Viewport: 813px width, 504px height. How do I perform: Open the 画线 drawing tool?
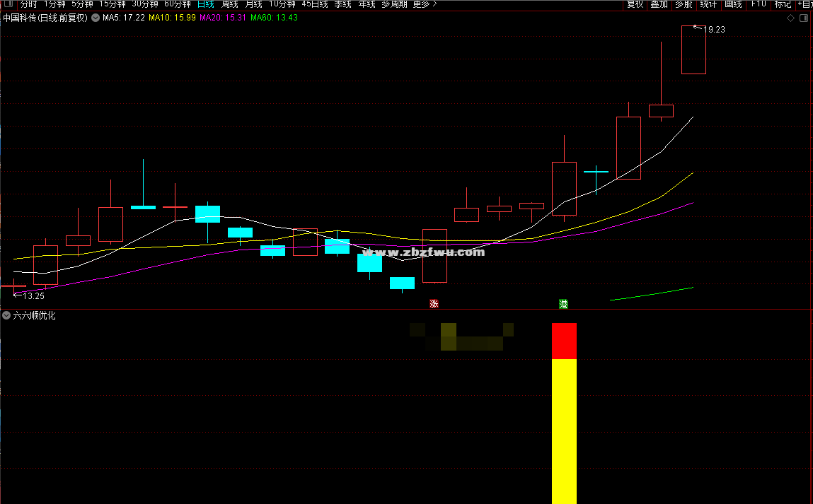(x=733, y=4)
